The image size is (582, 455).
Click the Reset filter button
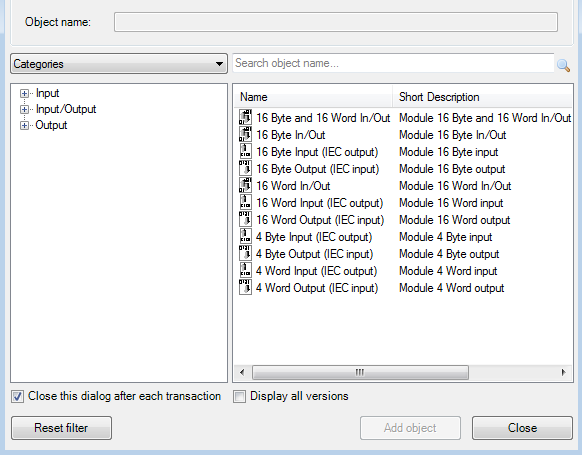(61, 428)
